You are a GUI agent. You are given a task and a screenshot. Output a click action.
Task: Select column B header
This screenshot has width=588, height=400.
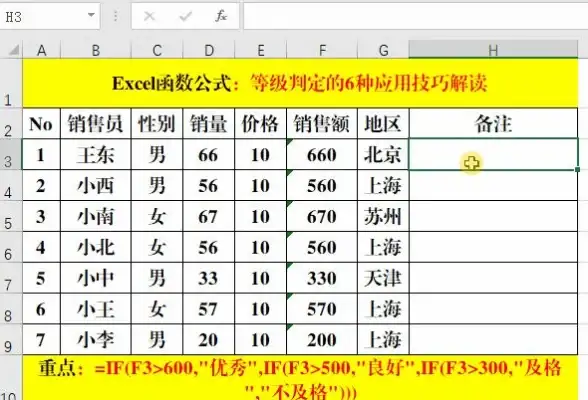click(x=96, y=50)
